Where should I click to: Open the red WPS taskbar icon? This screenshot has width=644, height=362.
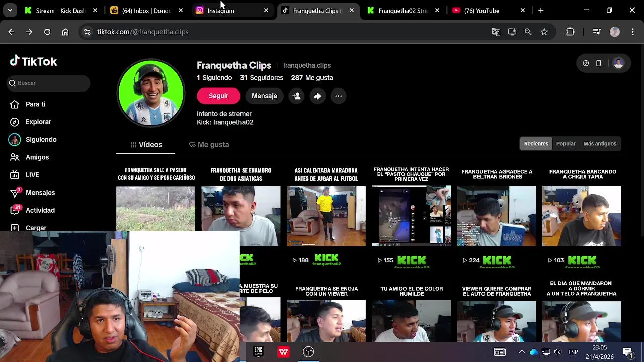point(283,352)
